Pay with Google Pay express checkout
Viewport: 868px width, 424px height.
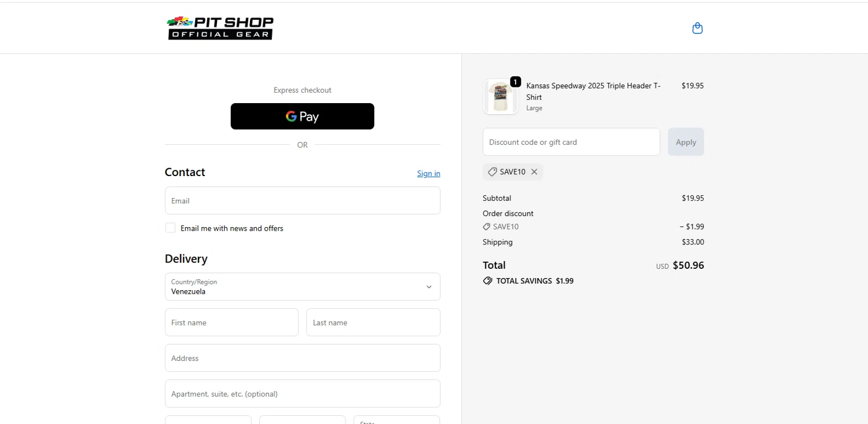coord(302,116)
